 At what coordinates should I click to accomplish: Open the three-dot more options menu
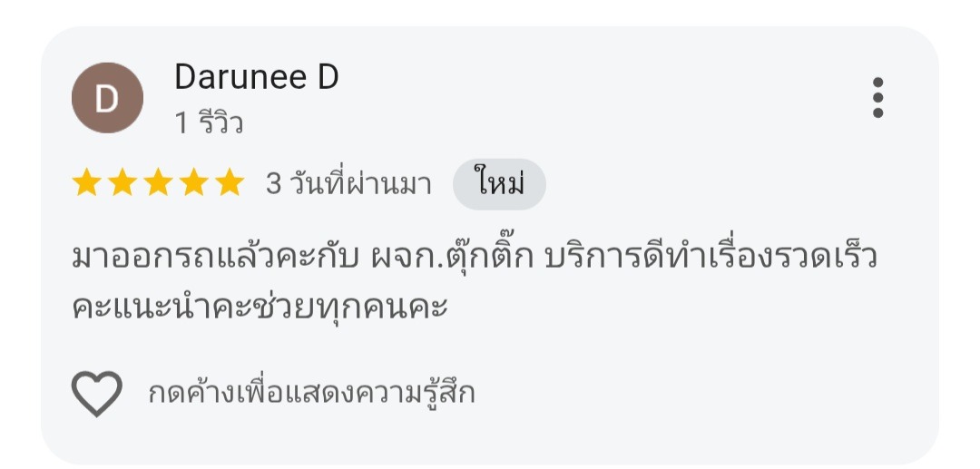pos(877,98)
